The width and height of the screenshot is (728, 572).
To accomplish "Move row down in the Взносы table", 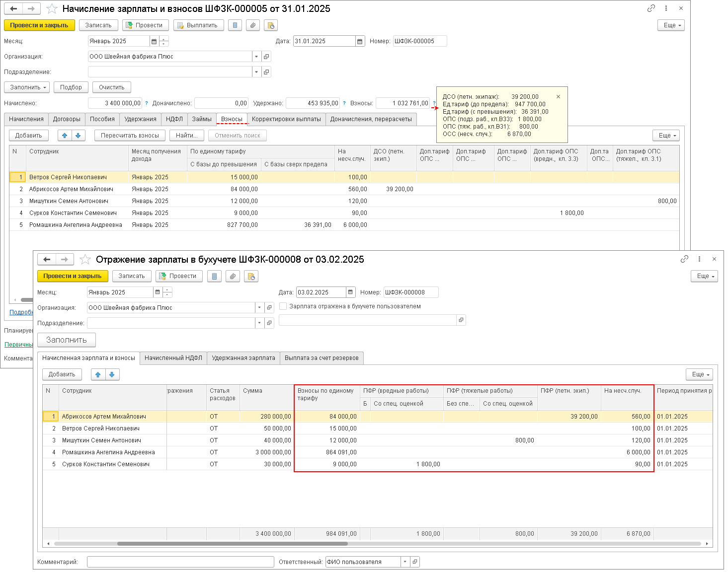I will [x=78, y=136].
